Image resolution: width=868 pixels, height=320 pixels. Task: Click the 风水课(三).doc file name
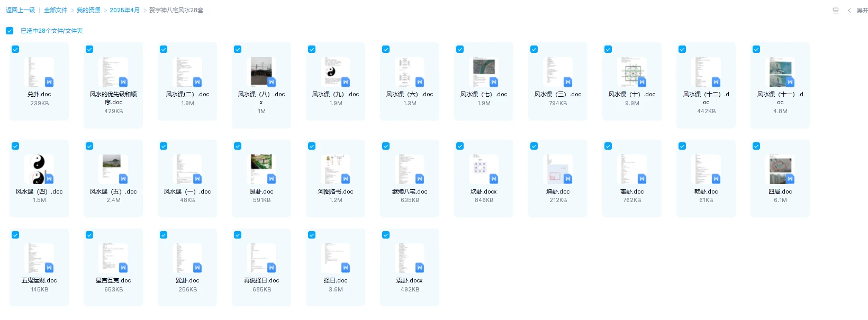coord(558,94)
